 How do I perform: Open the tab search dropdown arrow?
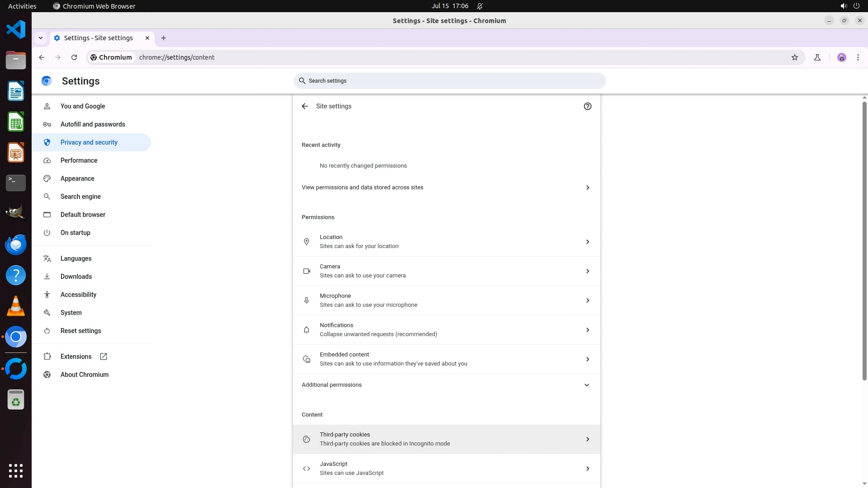coord(41,38)
